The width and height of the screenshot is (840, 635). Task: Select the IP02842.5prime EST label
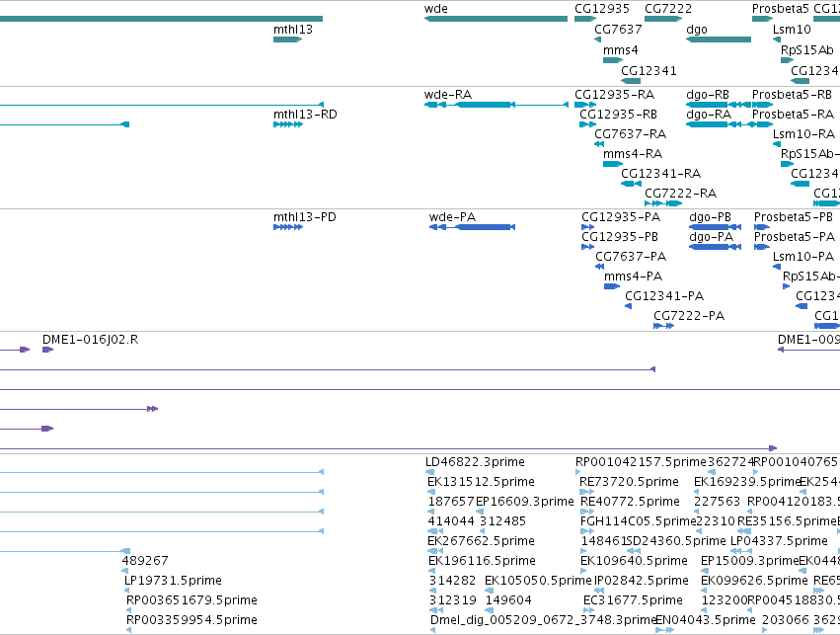[x=642, y=581]
